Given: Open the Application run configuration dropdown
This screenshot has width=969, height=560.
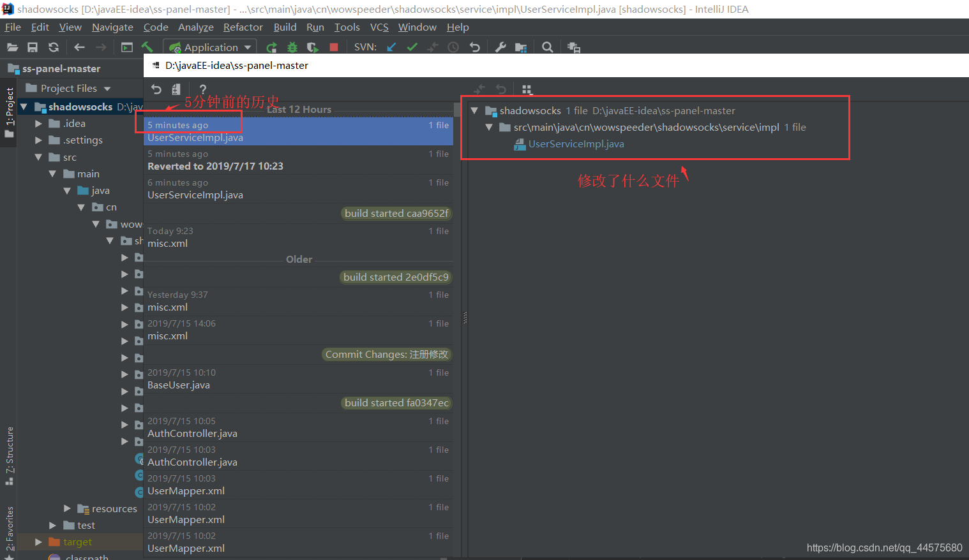Looking at the screenshot, I should (x=210, y=47).
